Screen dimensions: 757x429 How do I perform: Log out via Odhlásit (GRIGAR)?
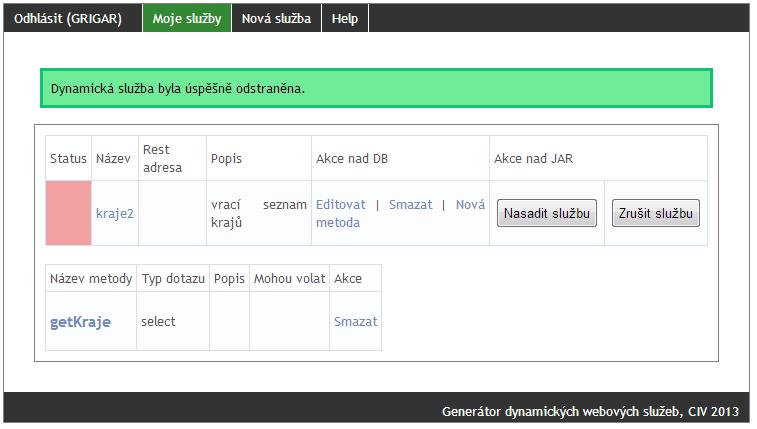pos(68,18)
